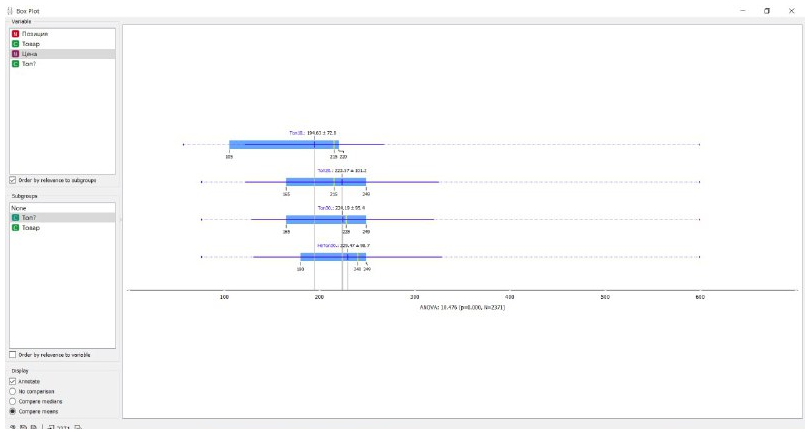The width and height of the screenshot is (812, 429).
Task: Click the C icon beside Товар in Subgroups
Action: point(16,227)
